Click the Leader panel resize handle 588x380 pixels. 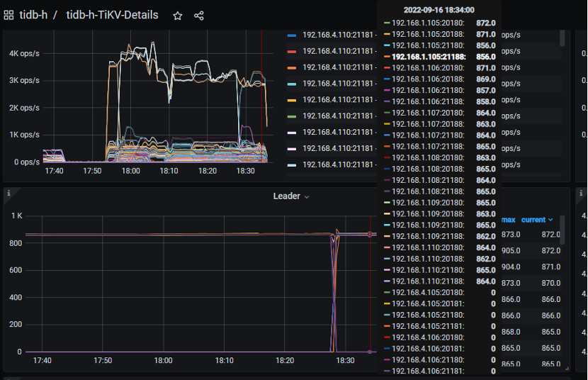[x=567, y=367]
